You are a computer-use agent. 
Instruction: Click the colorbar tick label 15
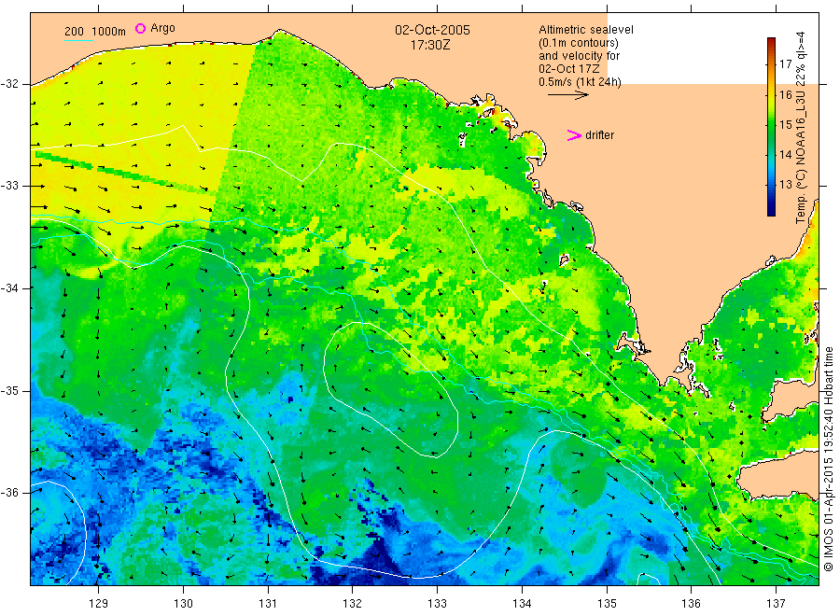(785, 125)
